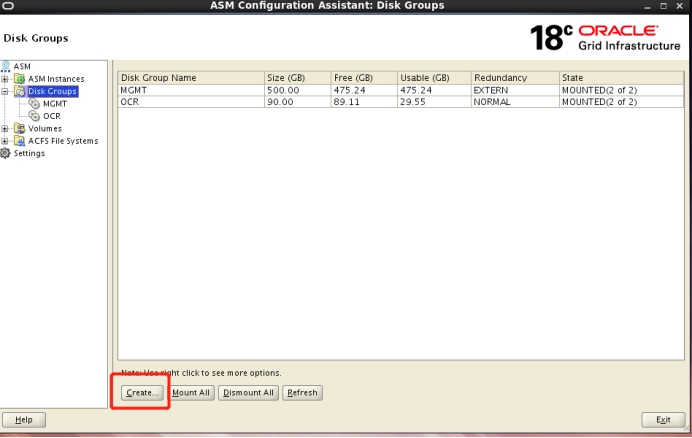The width and height of the screenshot is (692, 438).
Task: Click the OCR disk group icon in tree
Action: (x=34, y=116)
